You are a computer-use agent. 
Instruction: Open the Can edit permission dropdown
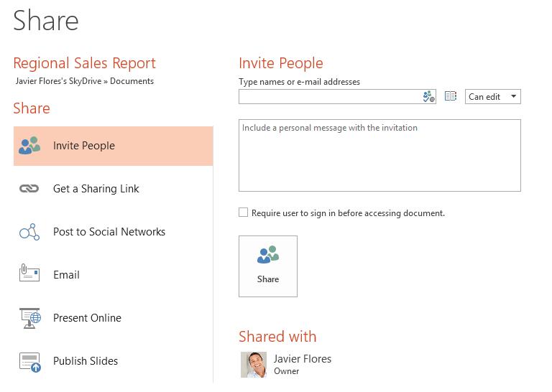tap(492, 97)
